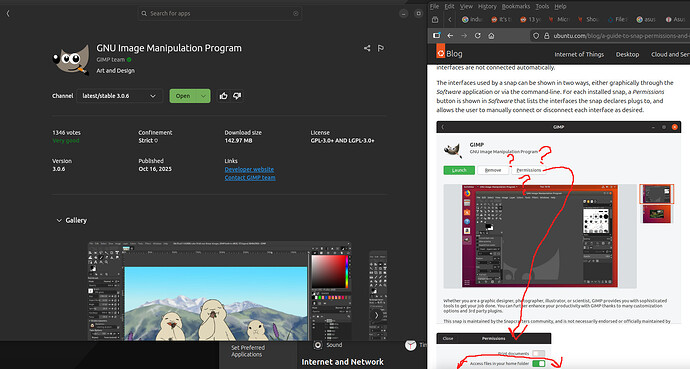This screenshot has height=369, width=690.
Task: Switch to the "It's t" Reddit tab
Action: [x=501, y=19]
